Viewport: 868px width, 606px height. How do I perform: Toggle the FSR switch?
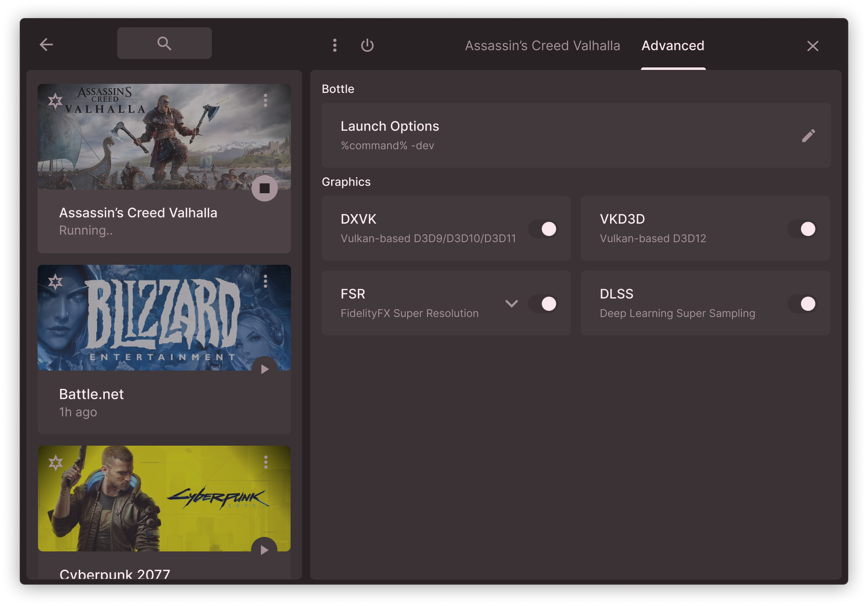tap(543, 304)
